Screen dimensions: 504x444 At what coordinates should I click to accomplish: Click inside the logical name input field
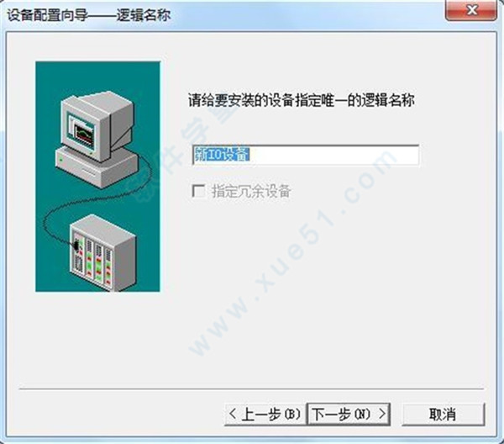coord(306,155)
